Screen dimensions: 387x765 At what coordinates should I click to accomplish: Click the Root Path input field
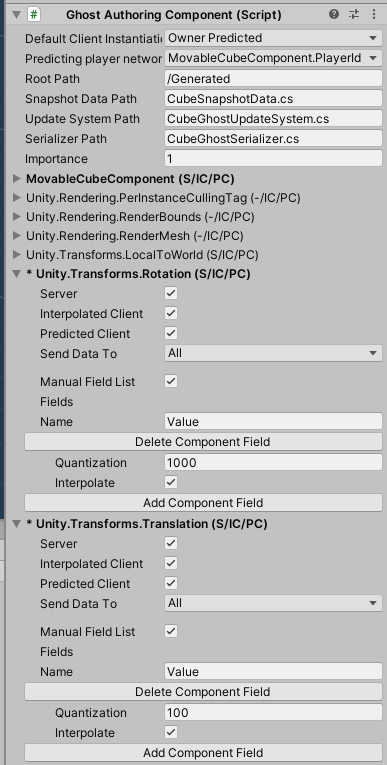(x=273, y=79)
